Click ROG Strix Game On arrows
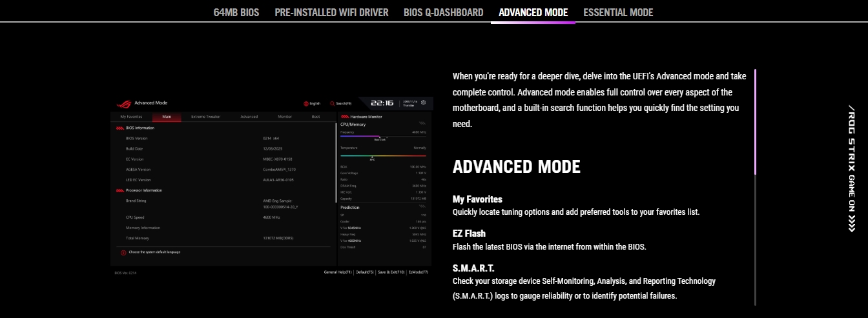Image resolution: width=868 pixels, height=318 pixels. point(852,222)
